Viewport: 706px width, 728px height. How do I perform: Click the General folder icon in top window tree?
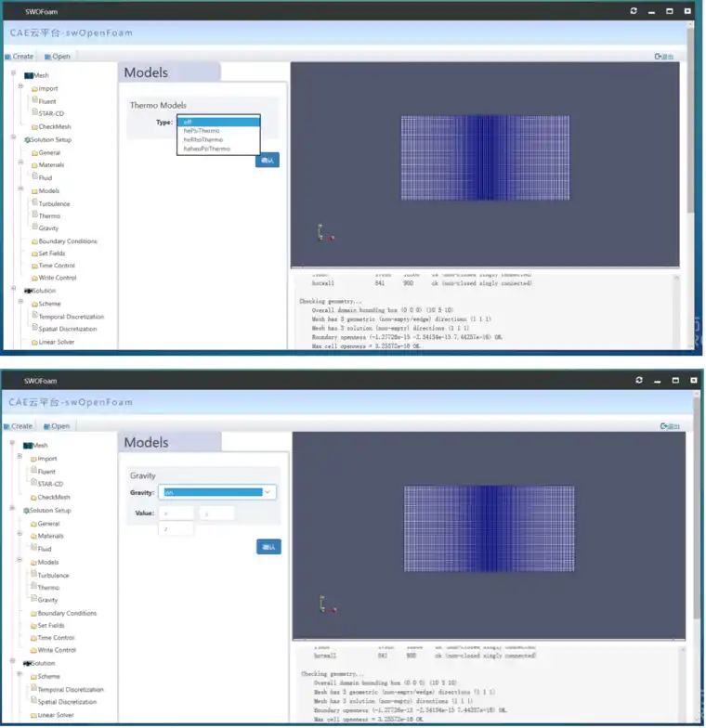point(34,152)
